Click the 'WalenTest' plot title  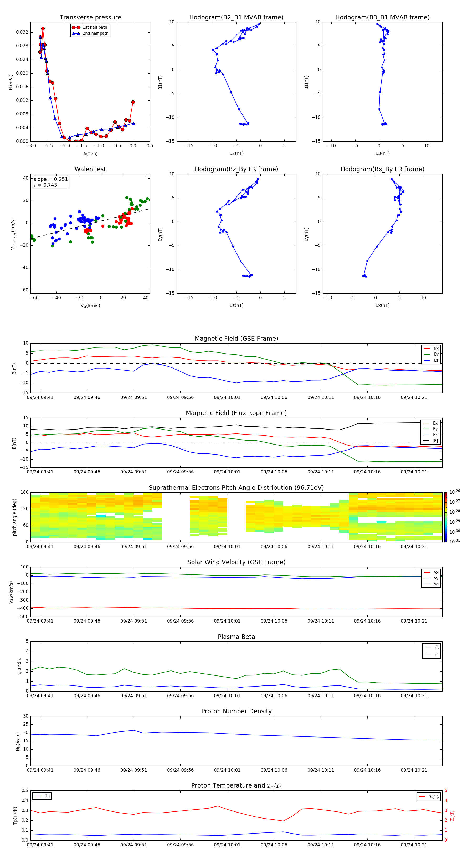(90, 169)
